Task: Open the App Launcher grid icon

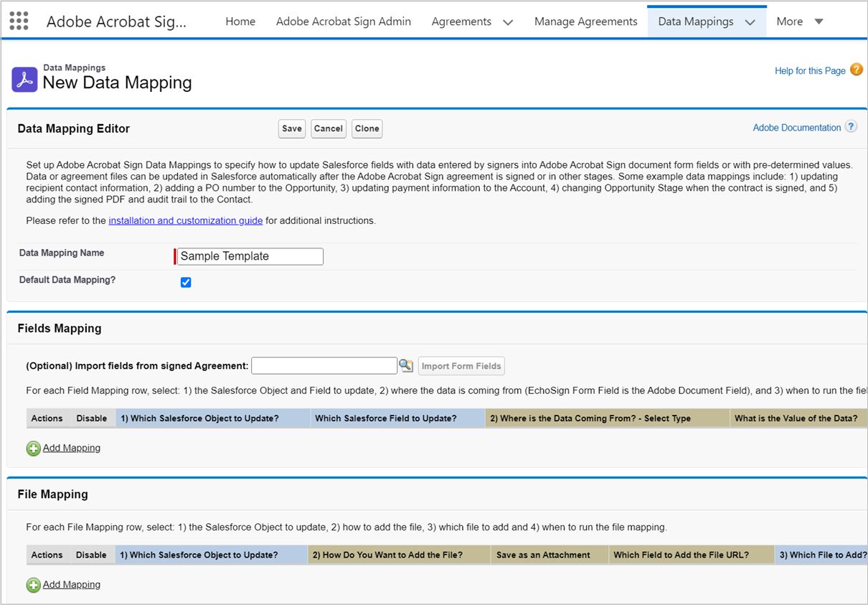Action: coord(19,21)
